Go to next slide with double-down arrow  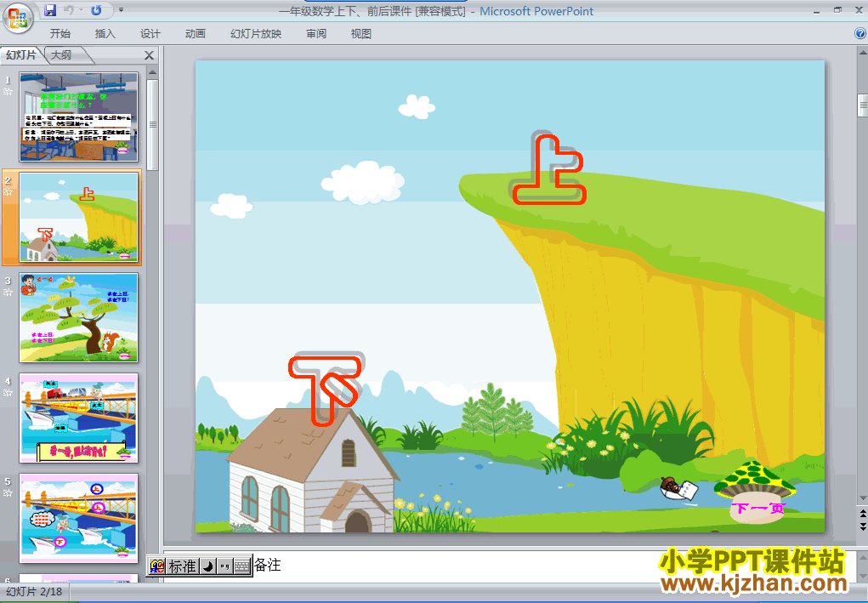(x=862, y=526)
